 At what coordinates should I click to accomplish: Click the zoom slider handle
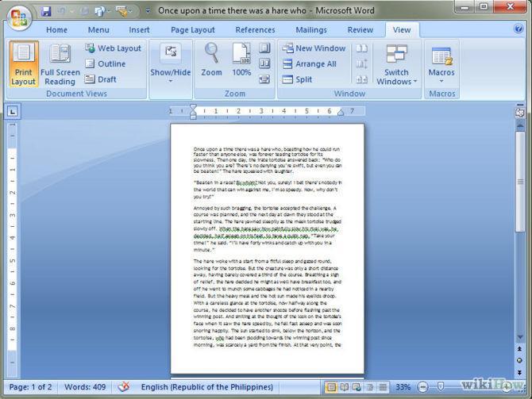coord(441,386)
